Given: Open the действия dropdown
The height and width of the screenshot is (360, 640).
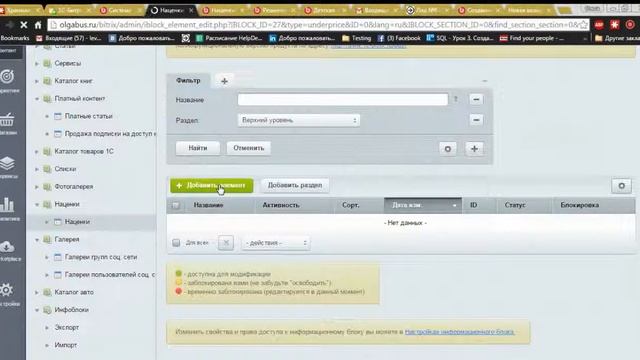Looking at the screenshot, I should 276,243.
